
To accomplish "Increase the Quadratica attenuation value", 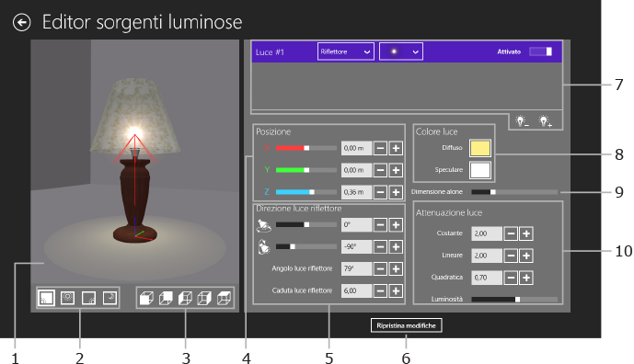I will [x=526, y=278].
